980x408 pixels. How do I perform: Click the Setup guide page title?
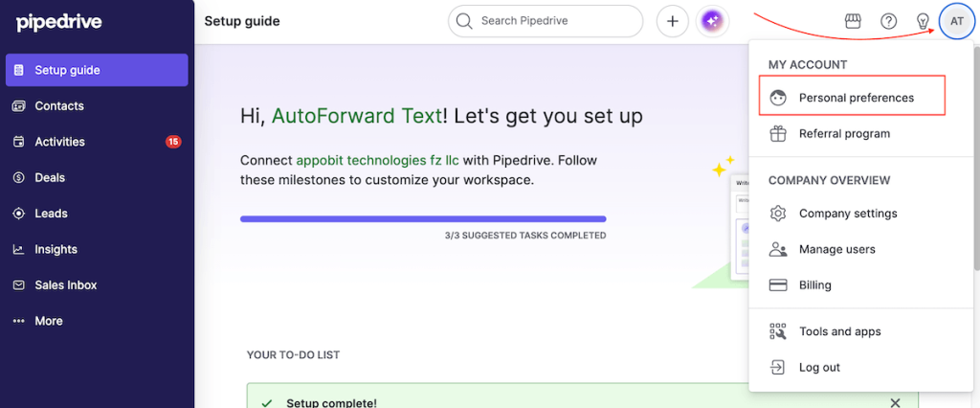[x=242, y=21]
